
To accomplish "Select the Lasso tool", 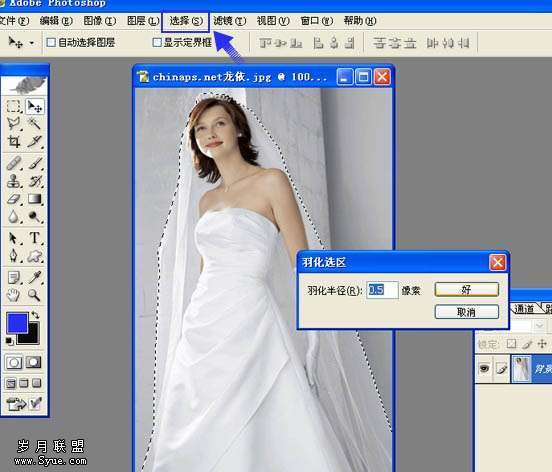I will (x=14, y=124).
